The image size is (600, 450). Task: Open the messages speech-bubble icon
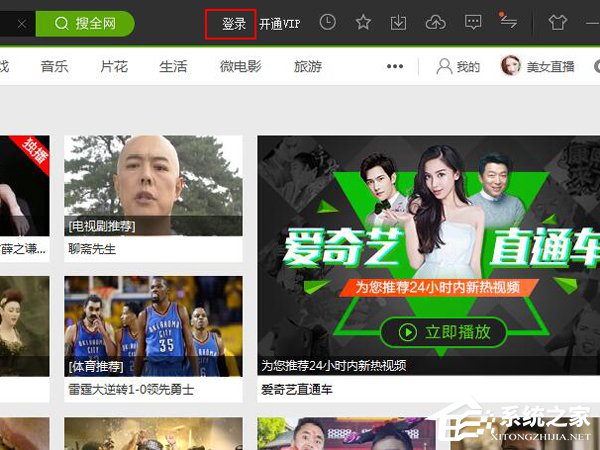(x=473, y=23)
